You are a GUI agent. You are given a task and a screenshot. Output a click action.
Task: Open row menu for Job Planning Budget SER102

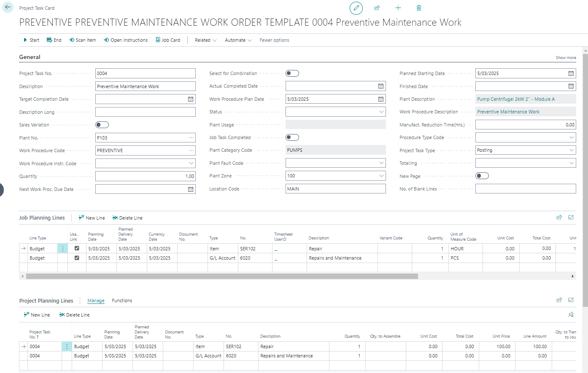click(x=62, y=249)
